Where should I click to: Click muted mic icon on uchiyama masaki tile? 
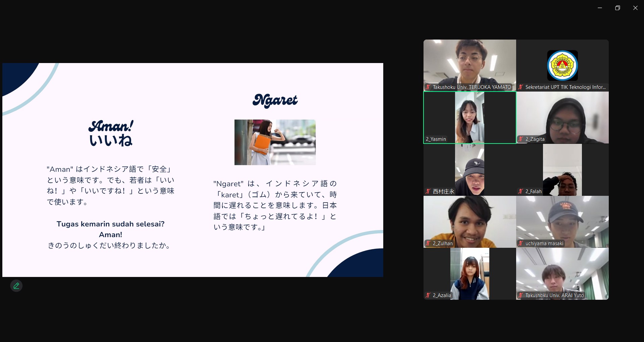click(x=521, y=243)
